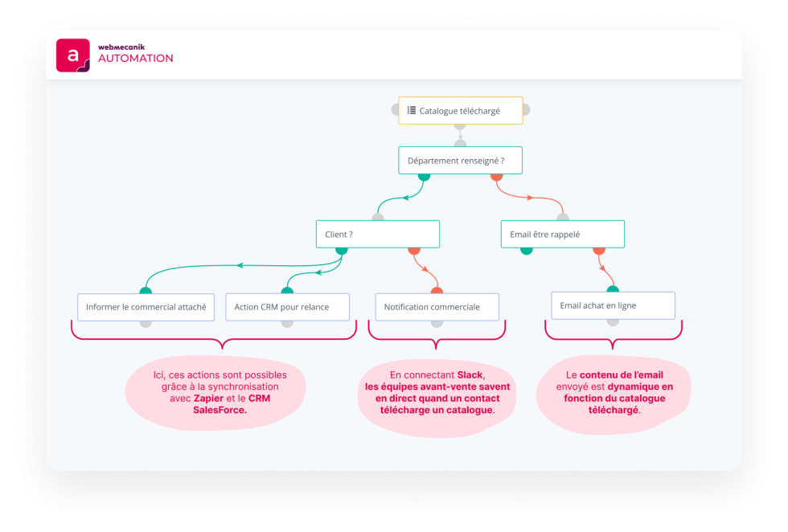This screenshot has height=532, width=788.
Task: Click the list icon in Catalogue téléchargé node
Action: point(412,110)
